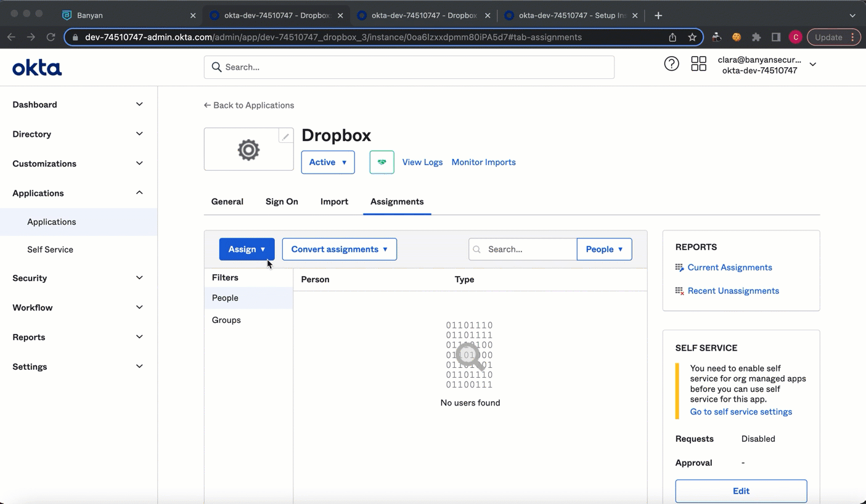Click the green handshake provisioning icon

(x=382, y=162)
